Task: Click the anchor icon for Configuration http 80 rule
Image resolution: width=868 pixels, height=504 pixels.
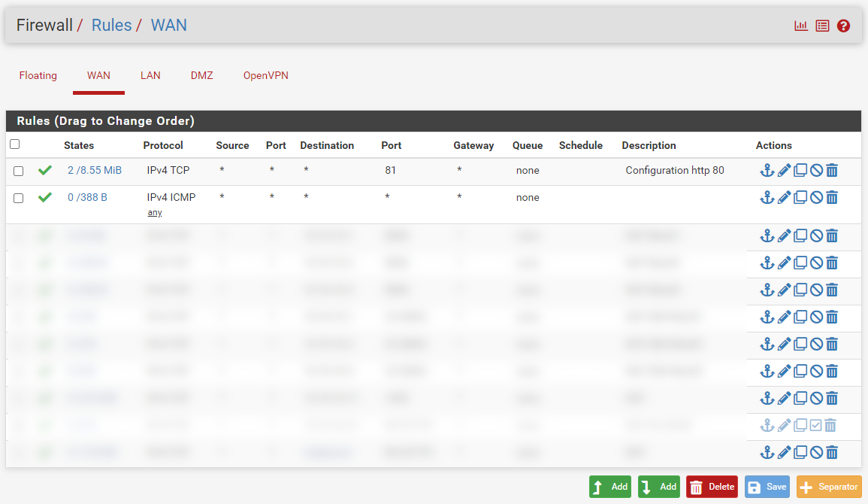Action: click(767, 171)
